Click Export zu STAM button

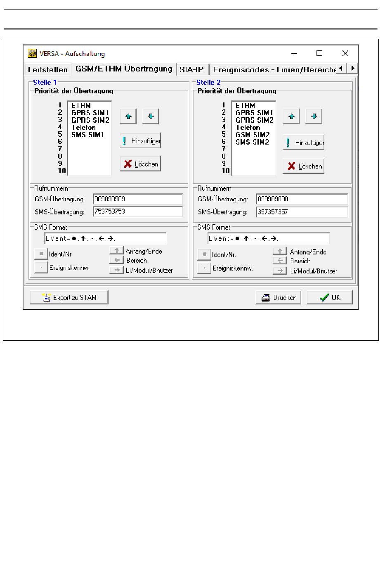[x=69, y=297]
